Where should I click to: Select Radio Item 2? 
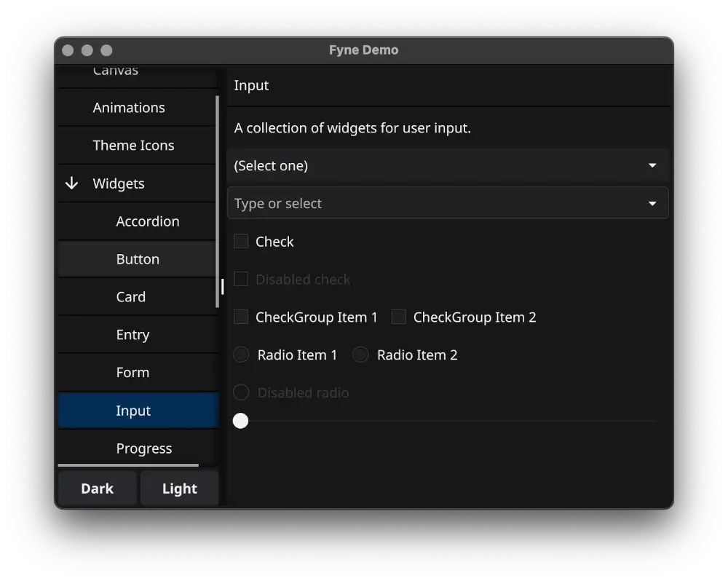[x=360, y=355]
